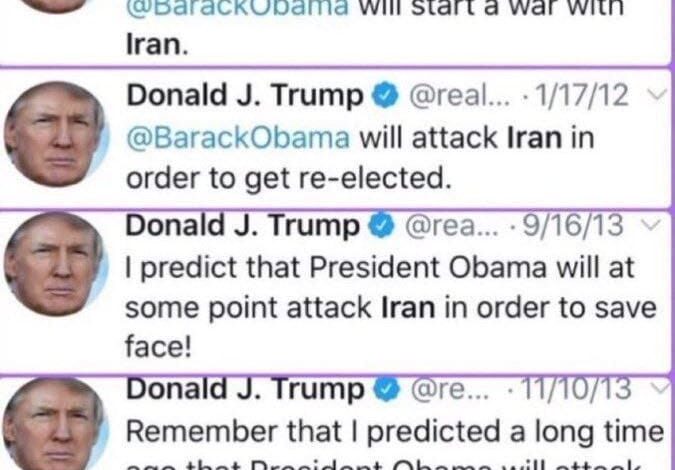This screenshot has height=470, width=675.
Task: Click the 1/17/12 date stamp
Action: [x=579, y=95]
